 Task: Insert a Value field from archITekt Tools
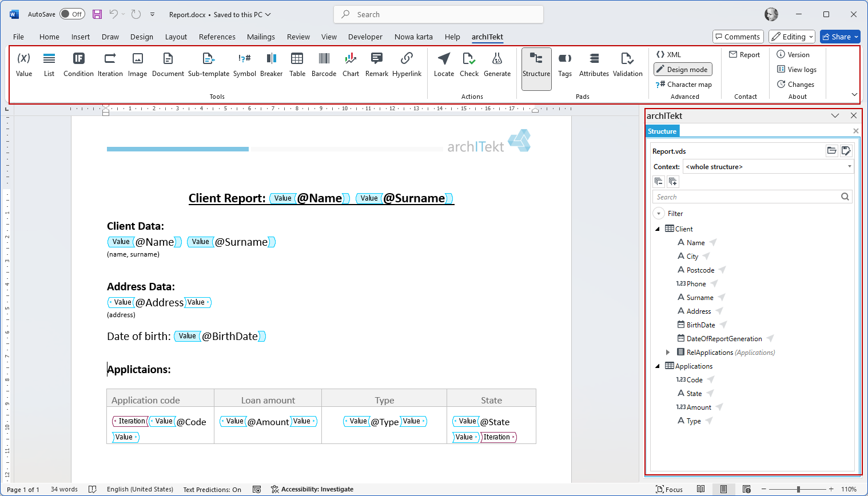24,65
